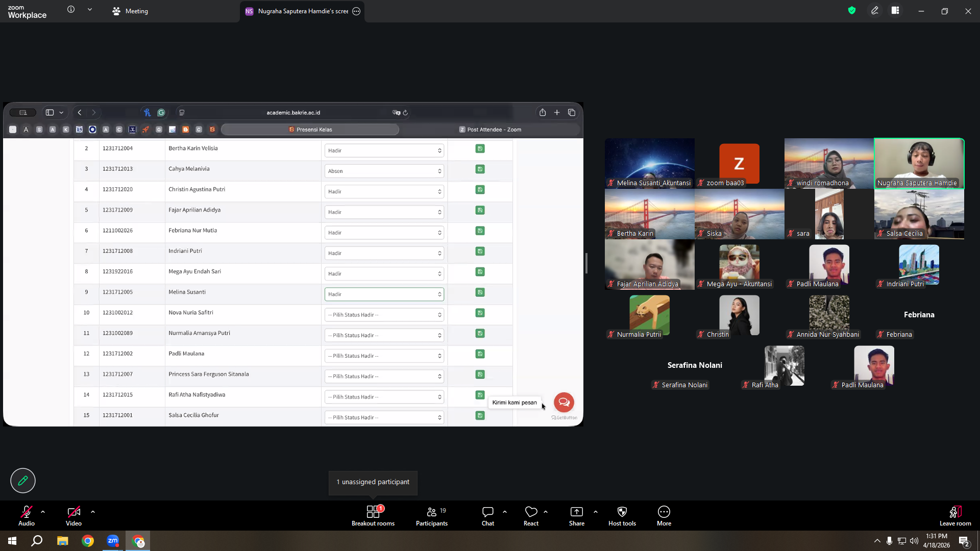The height and width of the screenshot is (551, 980).
Task: Open the React emoji menu
Action: pos(531,516)
